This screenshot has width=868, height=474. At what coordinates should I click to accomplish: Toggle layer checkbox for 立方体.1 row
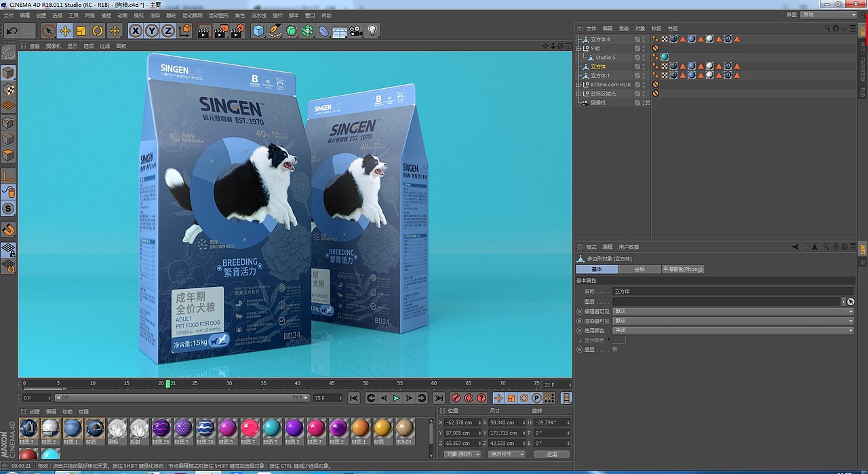pyautogui.click(x=637, y=75)
